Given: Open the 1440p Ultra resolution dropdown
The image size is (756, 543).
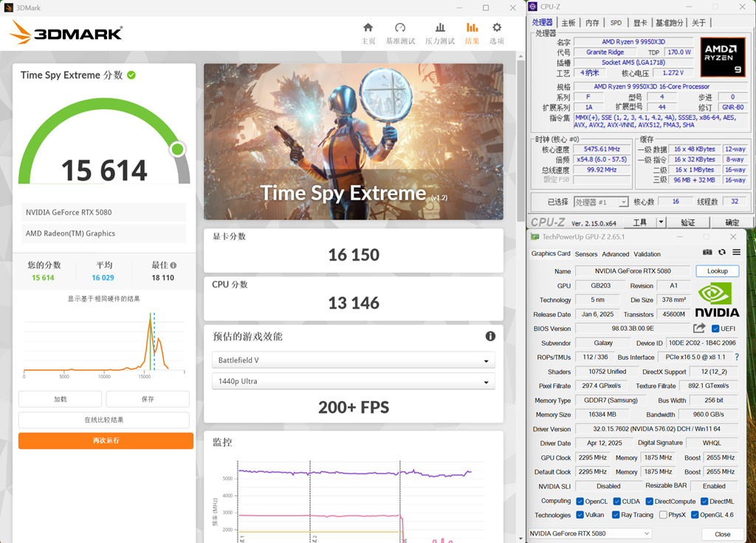Looking at the screenshot, I should point(353,382).
